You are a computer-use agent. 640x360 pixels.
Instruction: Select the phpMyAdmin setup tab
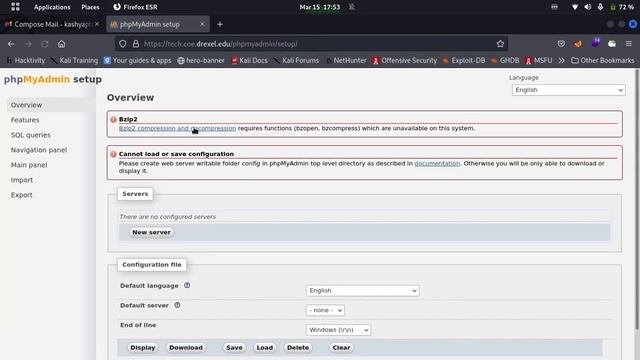158,24
